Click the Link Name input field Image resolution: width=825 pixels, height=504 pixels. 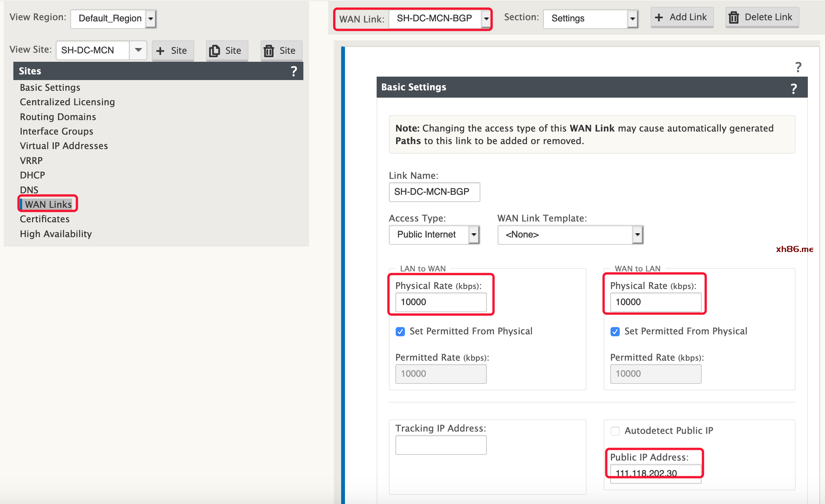point(434,192)
